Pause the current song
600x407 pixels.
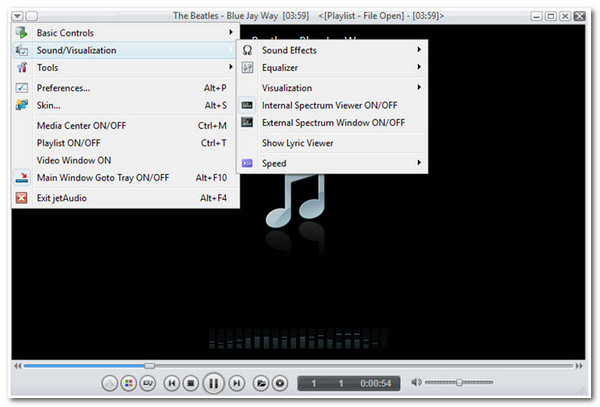(x=214, y=383)
